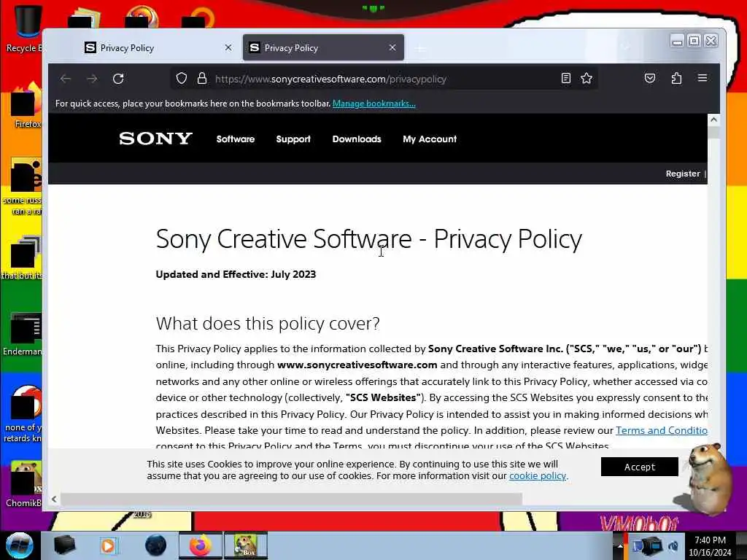
Task: Open the Support navigation item
Action: [x=293, y=139]
